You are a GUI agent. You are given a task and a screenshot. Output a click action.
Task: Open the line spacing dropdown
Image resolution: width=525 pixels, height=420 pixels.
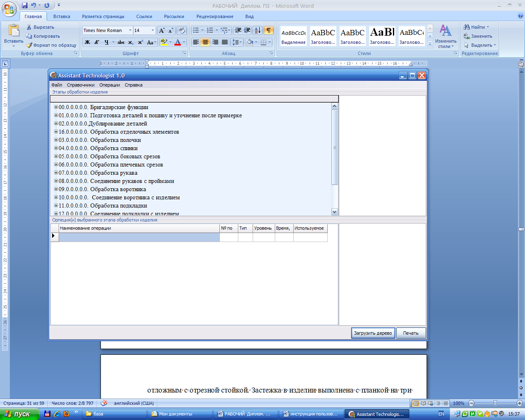(237, 42)
